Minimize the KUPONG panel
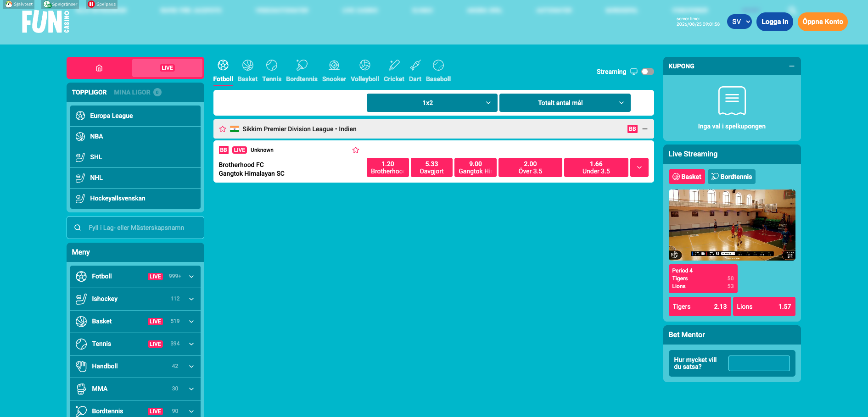Viewport: 868px width, 417px height. (x=792, y=66)
